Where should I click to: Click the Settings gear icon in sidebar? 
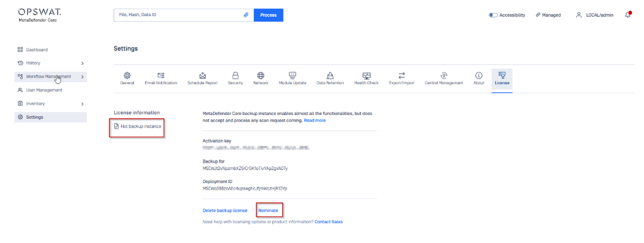(20, 117)
